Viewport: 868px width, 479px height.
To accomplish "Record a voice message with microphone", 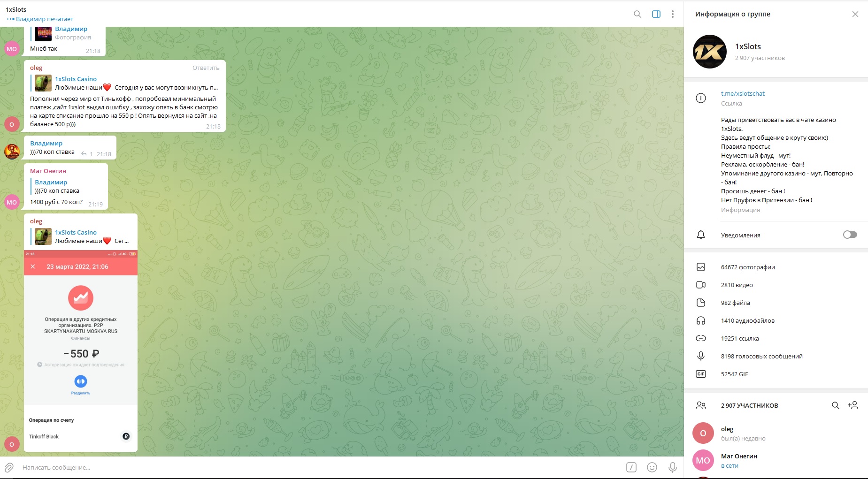I will 673,467.
